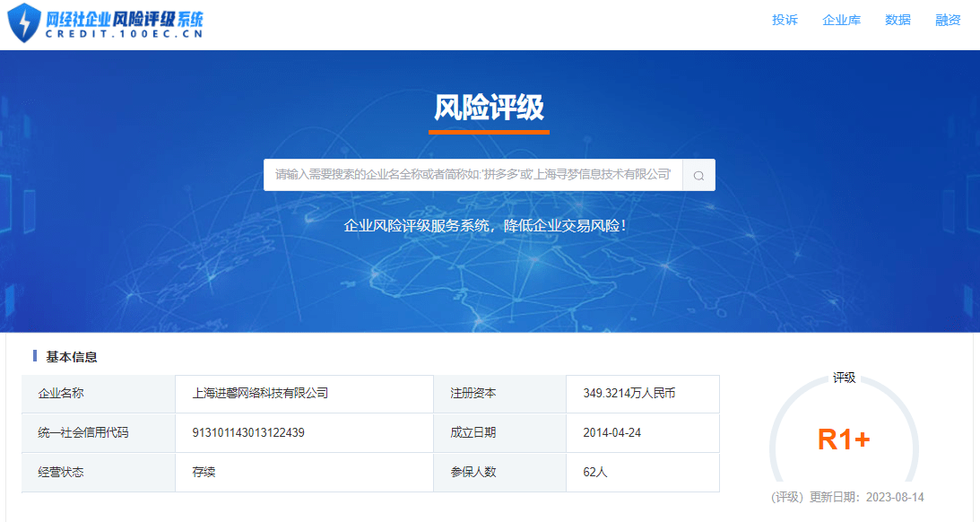This screenshot has height=522, width=980.
Task: Click the 存续 business status value
Action: click(204, 472)
